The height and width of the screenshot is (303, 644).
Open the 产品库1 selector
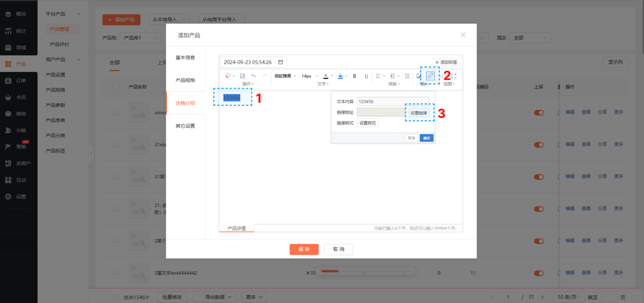click(x=141, y=38)
